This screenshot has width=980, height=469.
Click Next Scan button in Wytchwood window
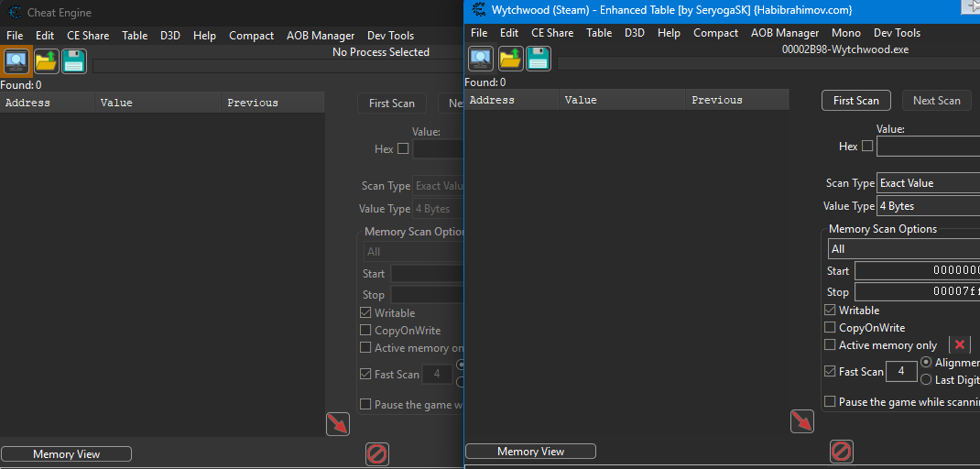(x=936, y=101)
